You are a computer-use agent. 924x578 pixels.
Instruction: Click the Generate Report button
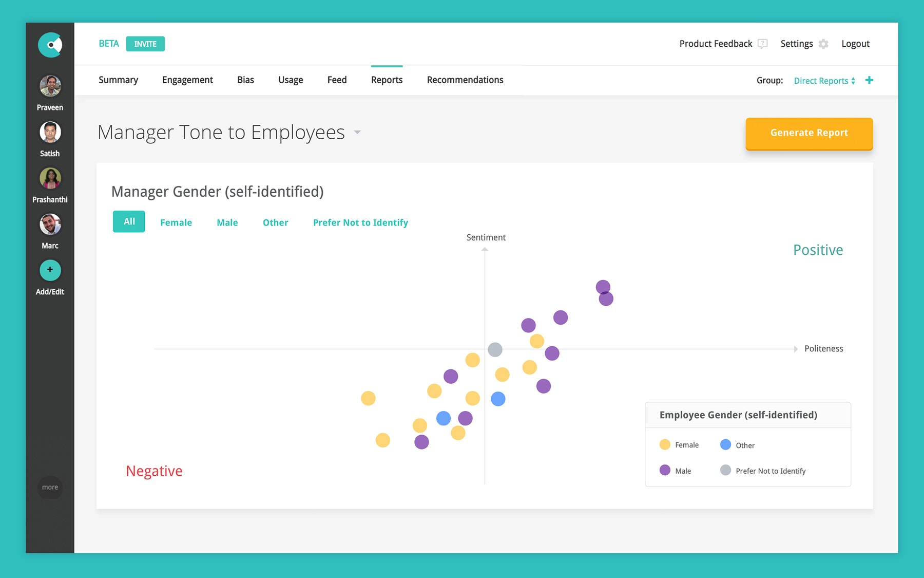point(809,133)
